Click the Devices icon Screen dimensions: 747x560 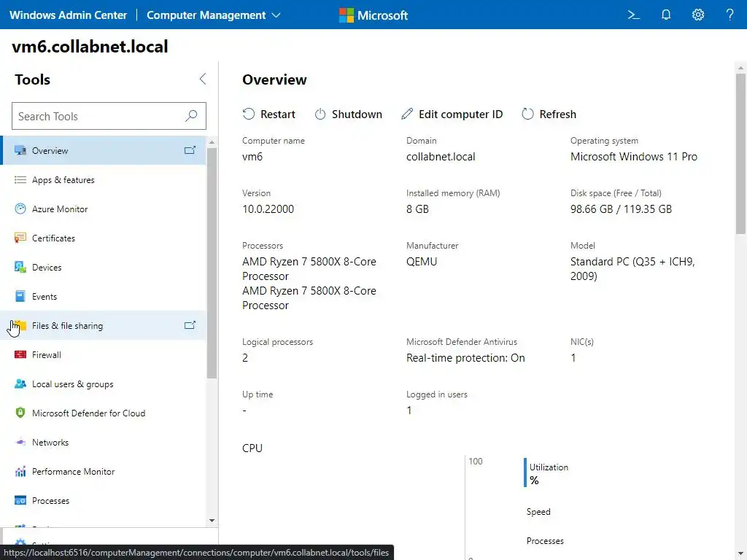[x=20, y=267]
